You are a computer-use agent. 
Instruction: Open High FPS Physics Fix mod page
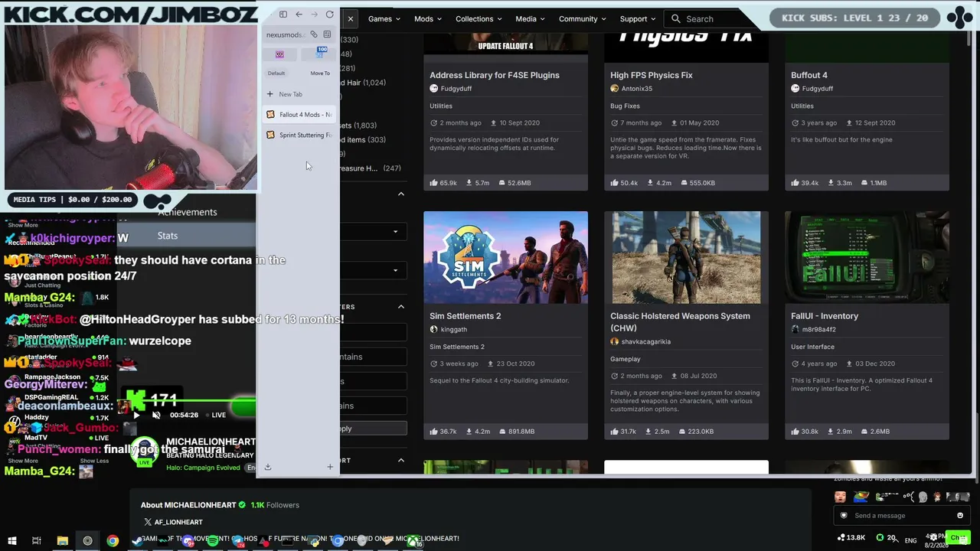(x=652, y=75)
